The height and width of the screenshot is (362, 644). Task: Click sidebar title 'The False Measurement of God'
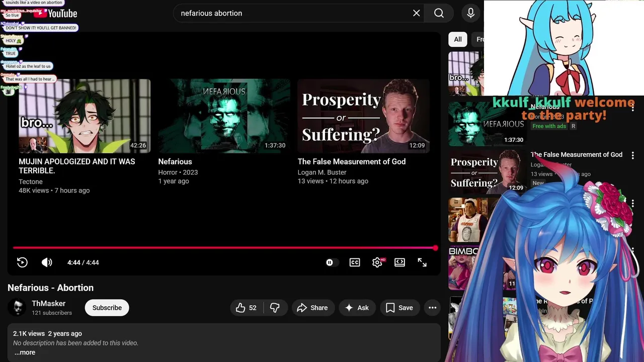[x=577, y=155]
